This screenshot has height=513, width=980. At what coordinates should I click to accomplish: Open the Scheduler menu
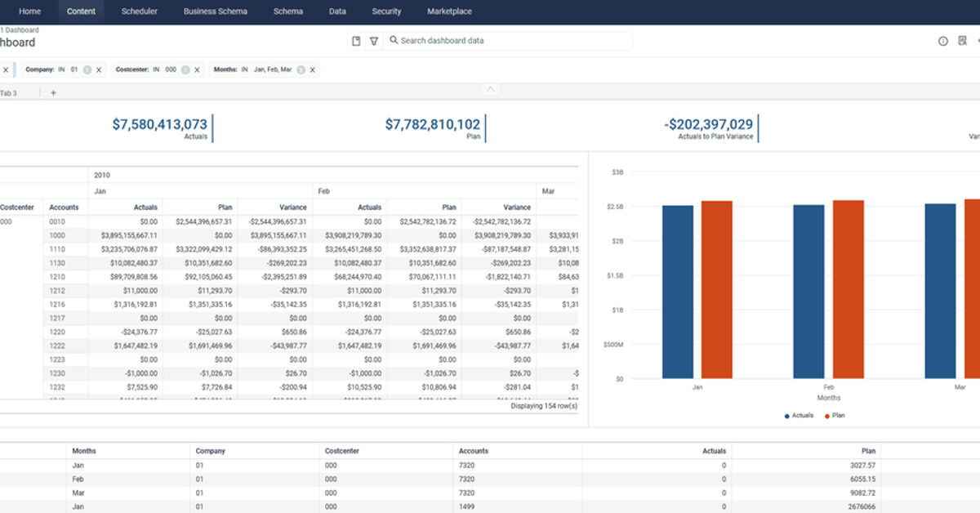[x=140, y=11]
